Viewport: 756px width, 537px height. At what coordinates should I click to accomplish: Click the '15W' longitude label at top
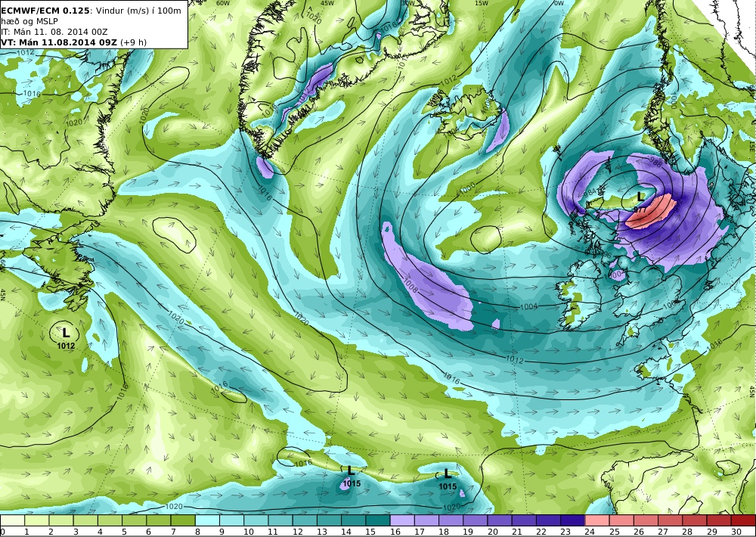point(482,3)
